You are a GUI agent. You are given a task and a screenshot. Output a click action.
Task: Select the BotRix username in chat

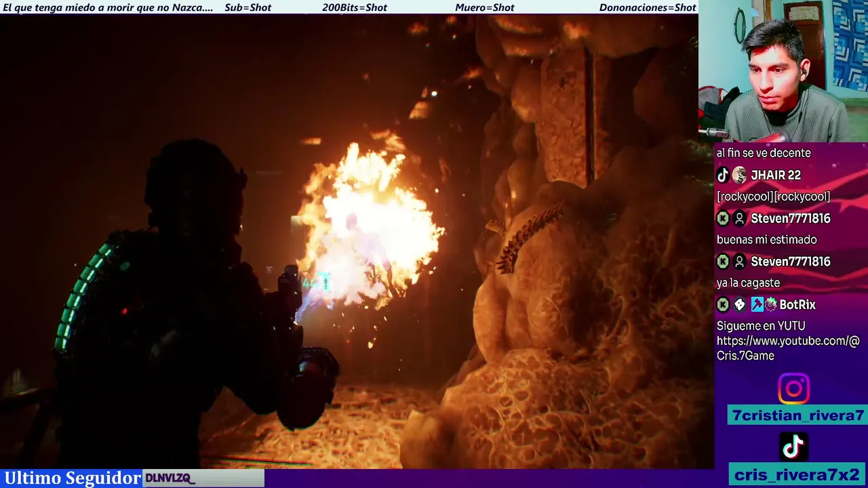(x=797, y=305)
